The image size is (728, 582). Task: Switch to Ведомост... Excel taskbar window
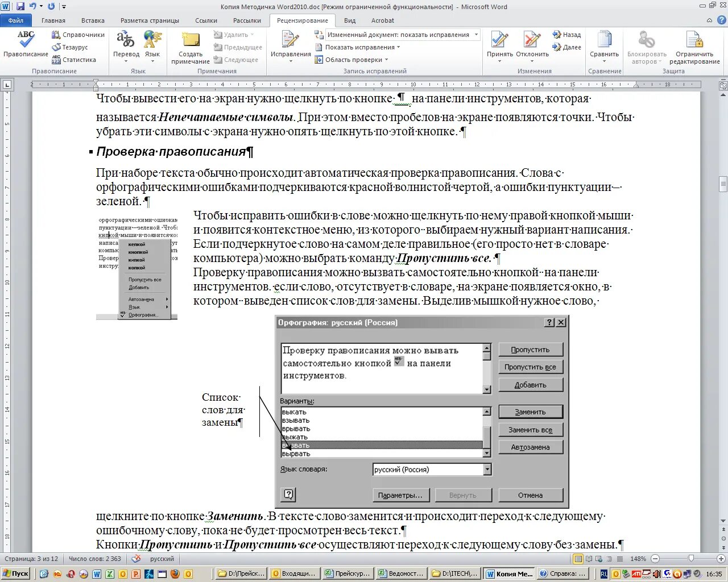coord(402,574)
